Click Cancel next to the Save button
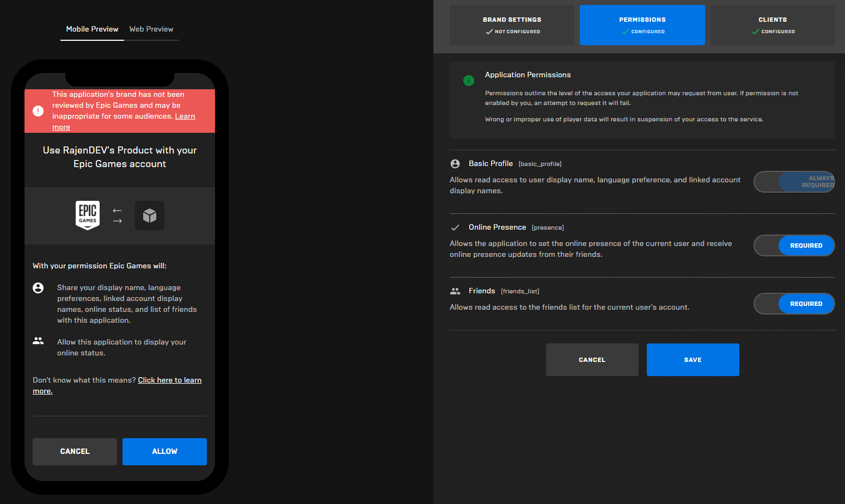This screenshot has height=504, width=845. (x=592, y=360)
